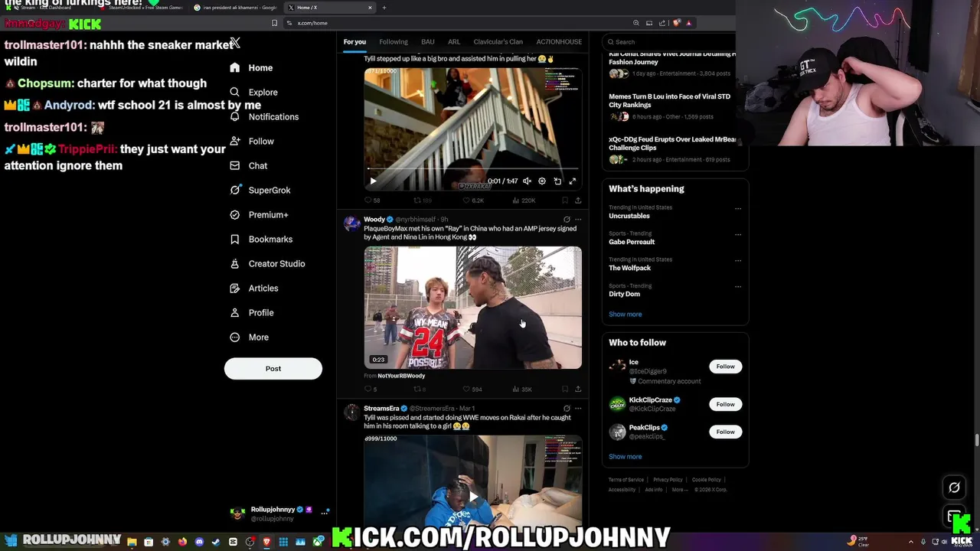Click the floating Grok button bottom right
This screenshot has height=551, width=980.
tap(954, 487)
